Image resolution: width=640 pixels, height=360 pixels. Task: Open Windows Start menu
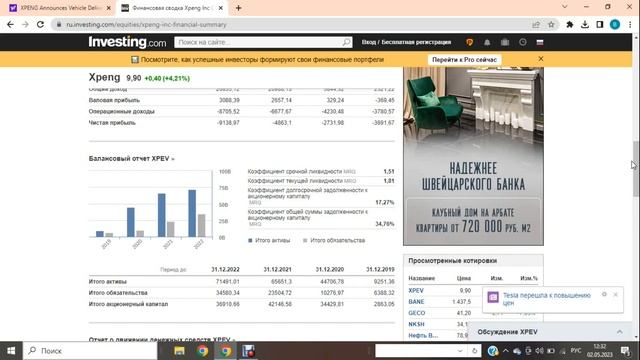pyautogui.click(x=11, y=351)
